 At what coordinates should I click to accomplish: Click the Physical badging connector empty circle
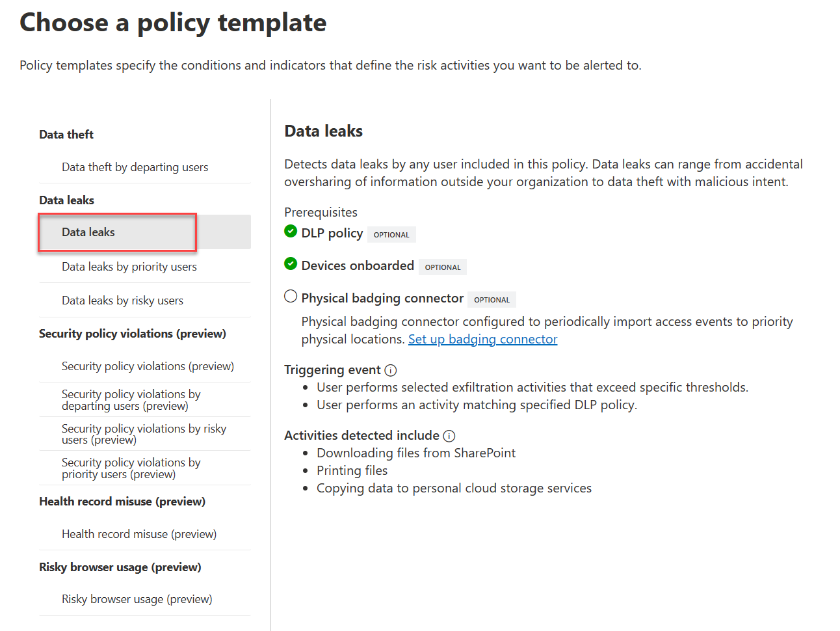tap(291, 297)
